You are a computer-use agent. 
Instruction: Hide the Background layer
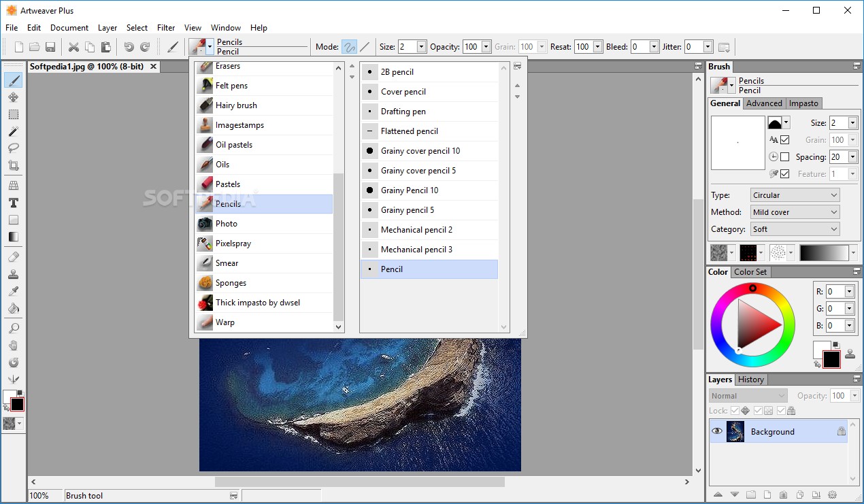coord(716,431)
